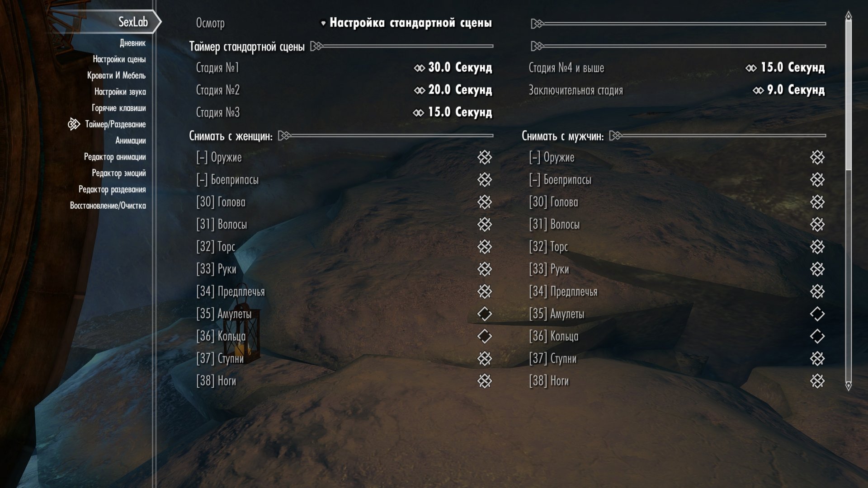Click slider icon beside Стадия №4 и выше
The height and width of the screenshot is (488, 868).
tap(751, 68)
